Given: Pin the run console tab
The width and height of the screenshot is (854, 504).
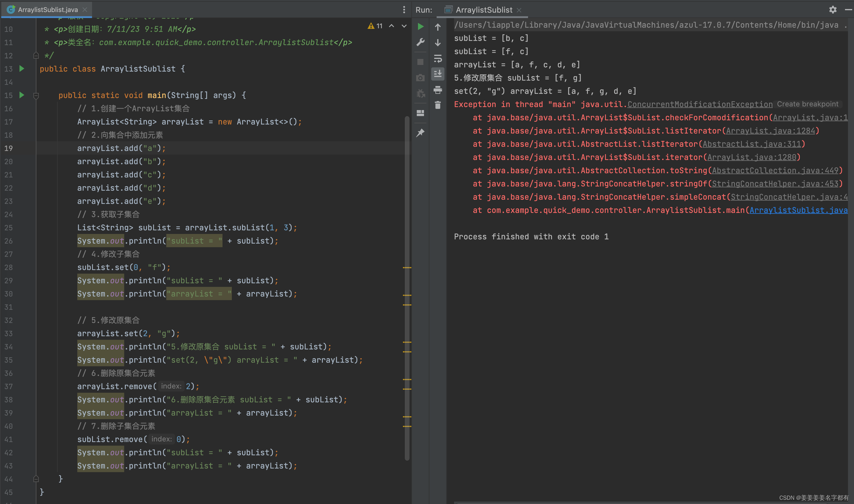Looking at the screenshot, I should tap(420, 132).
